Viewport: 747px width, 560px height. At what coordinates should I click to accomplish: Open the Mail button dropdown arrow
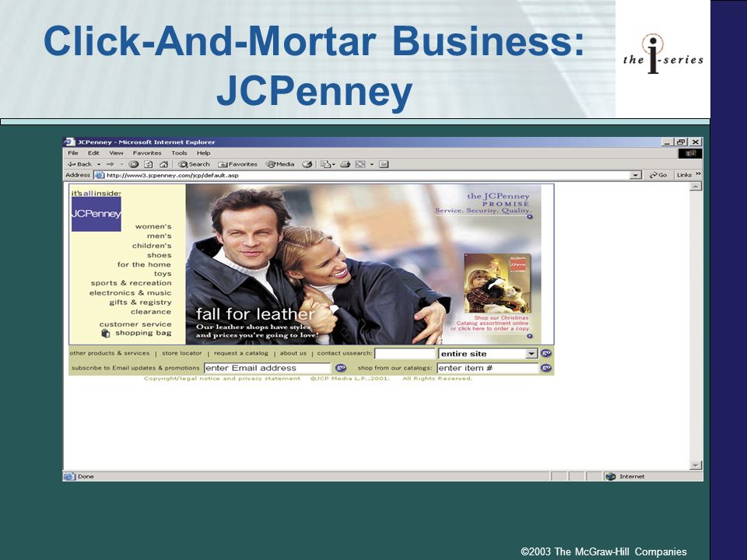coord(334,164)
